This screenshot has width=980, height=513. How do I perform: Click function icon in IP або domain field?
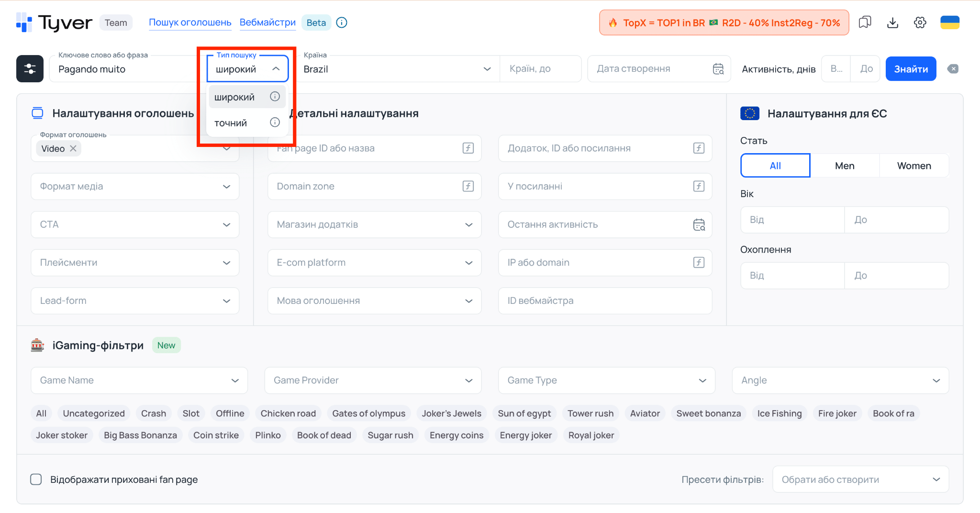pyautogui.click(x=699, y=262)
